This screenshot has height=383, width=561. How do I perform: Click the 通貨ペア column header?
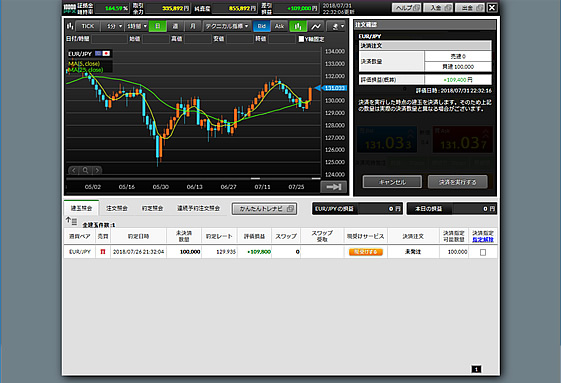(x=80, y=236)
